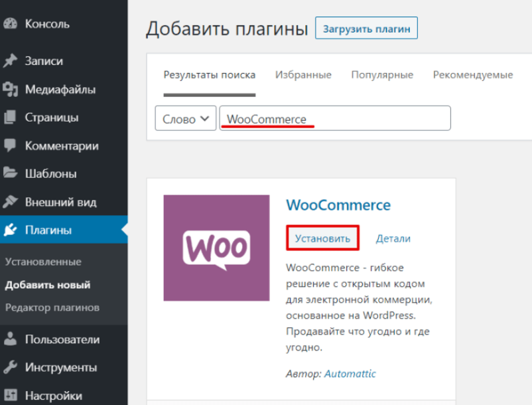Open Установленные plugins submenu

(x=43, y=262)
